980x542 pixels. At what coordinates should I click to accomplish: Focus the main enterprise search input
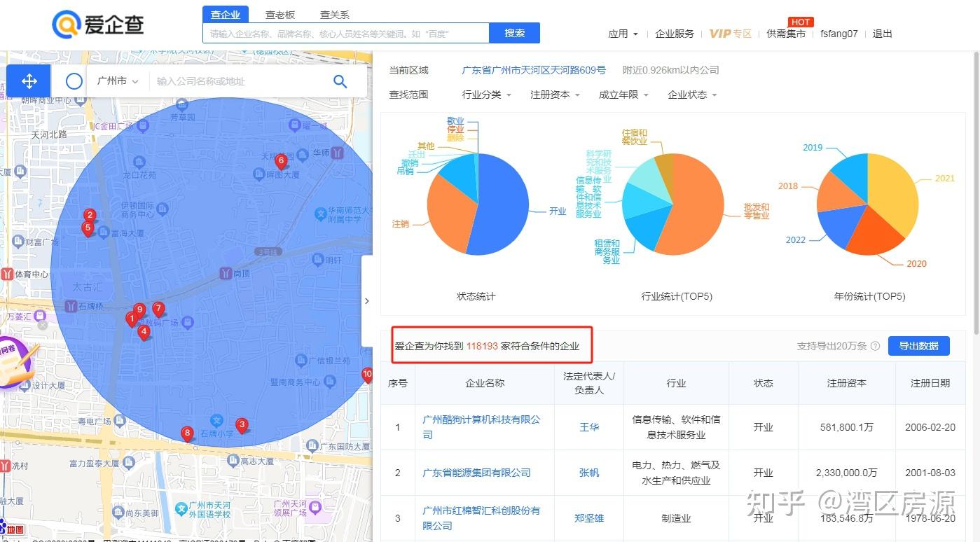346,33
